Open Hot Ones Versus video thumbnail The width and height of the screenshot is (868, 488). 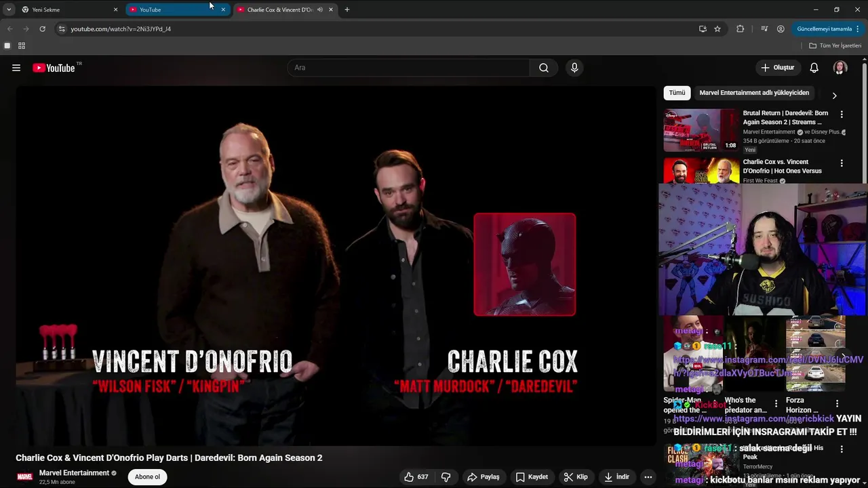point(701,171)
